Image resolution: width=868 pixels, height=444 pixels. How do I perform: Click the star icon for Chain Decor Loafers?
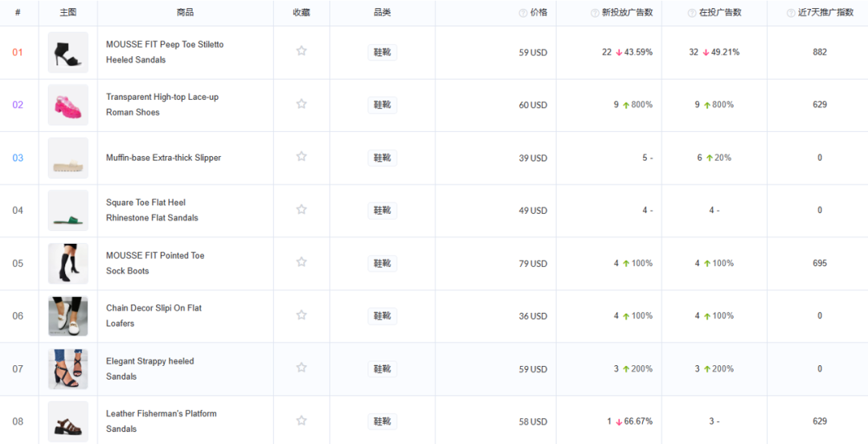[301, 314]
